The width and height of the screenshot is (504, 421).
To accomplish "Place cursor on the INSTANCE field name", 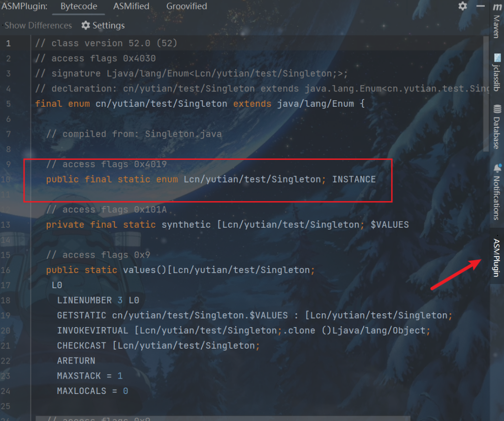I will coord(354,180).
